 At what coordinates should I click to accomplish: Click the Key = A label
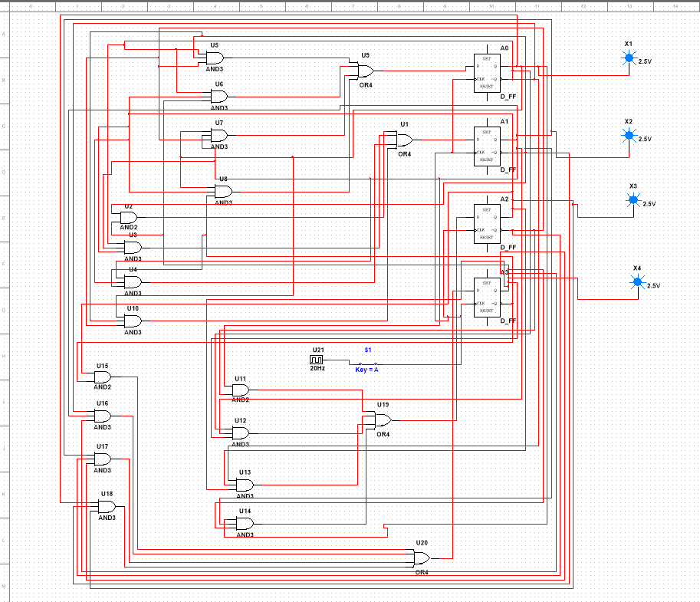point(367,370)
